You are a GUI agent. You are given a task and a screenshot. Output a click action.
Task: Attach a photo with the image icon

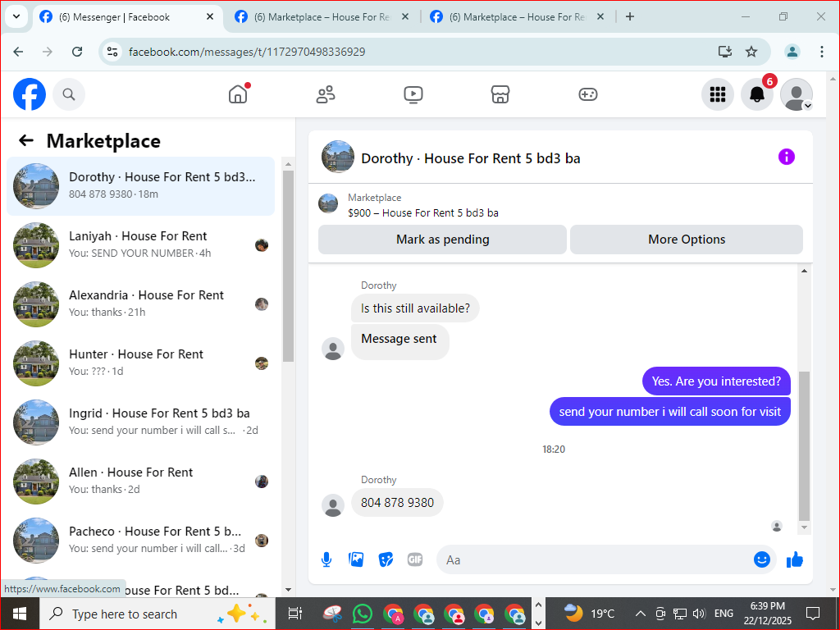click(x=356, y=559)
